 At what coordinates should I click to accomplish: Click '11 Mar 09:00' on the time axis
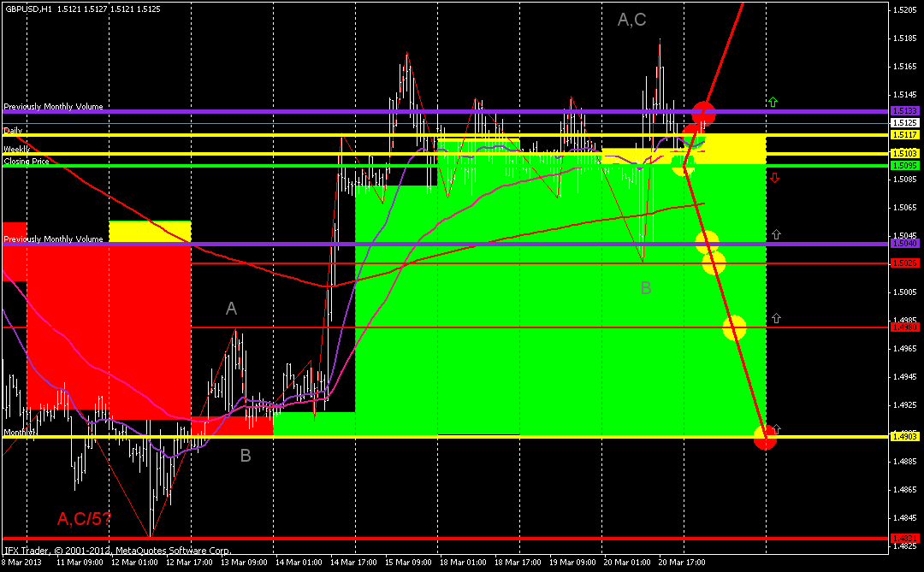[x=80, y=562]
